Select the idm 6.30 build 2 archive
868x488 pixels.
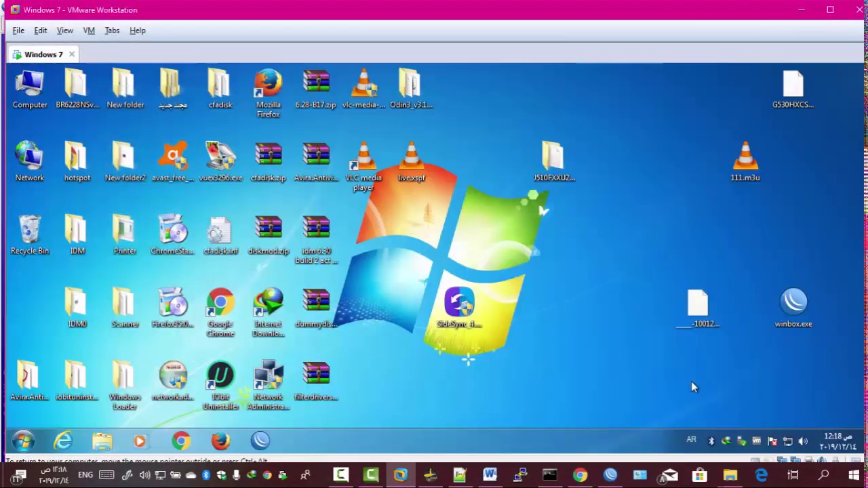pos(316,239)
